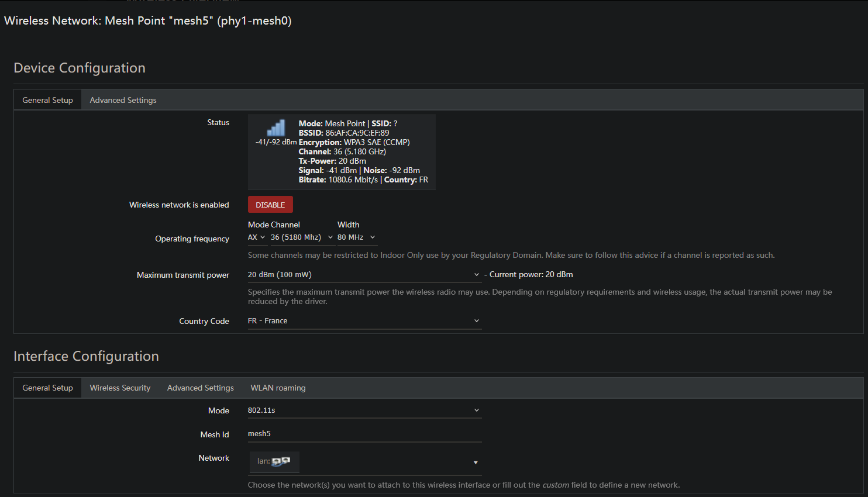Click the Mesh Id text field
868x497 pixels.
point(364,434)
